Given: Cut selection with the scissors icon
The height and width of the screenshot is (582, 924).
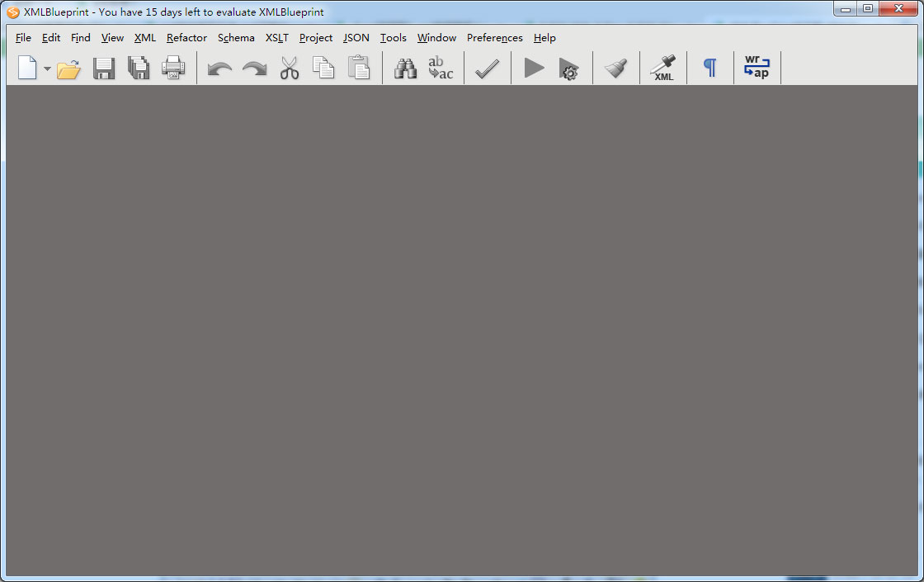Looking at the screenshot, I should point(290,69).
